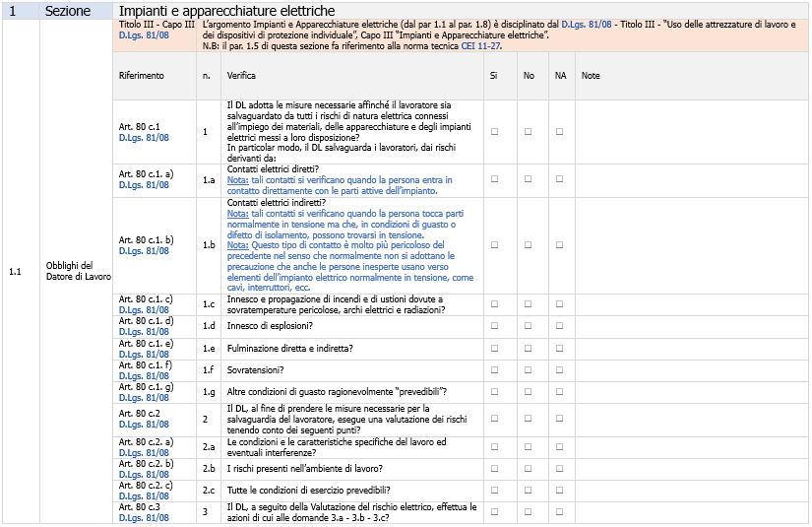Click the Note cell for Sovratensioni row
This screenshot has height=527, width=812.
click(691, 370)
